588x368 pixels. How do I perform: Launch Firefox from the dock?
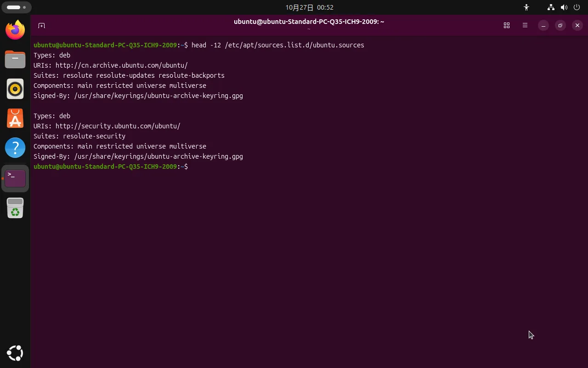tap(15, 30)
